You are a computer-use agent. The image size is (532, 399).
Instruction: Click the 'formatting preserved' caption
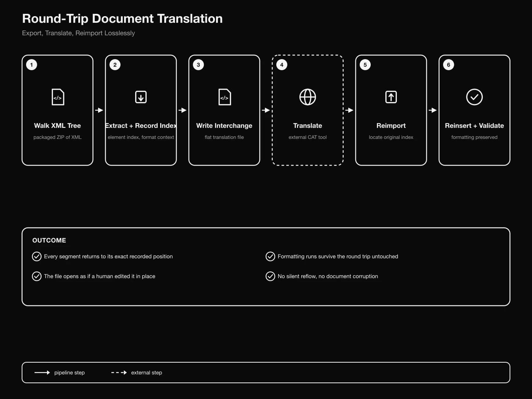(x=474, y=137)
